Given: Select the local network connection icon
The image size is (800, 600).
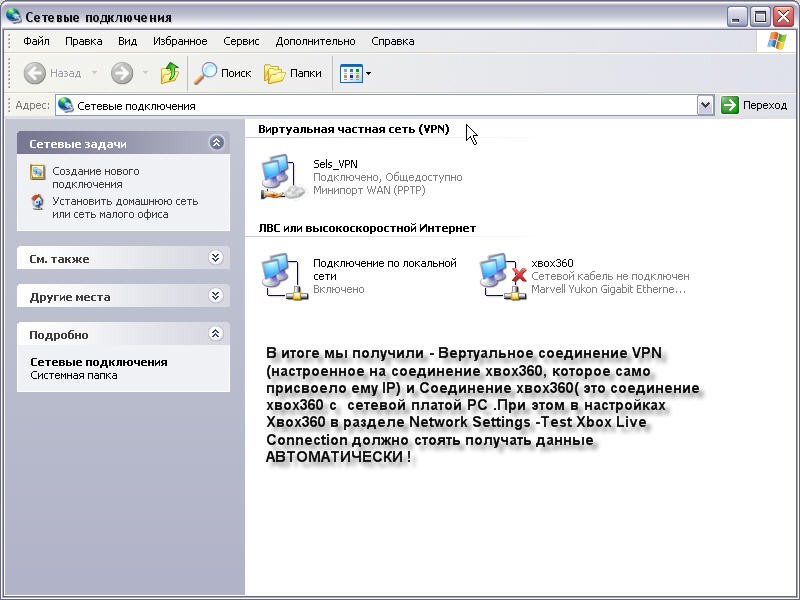Looking at the screenshot, I should pyautogui.click(x=284, y=276).
